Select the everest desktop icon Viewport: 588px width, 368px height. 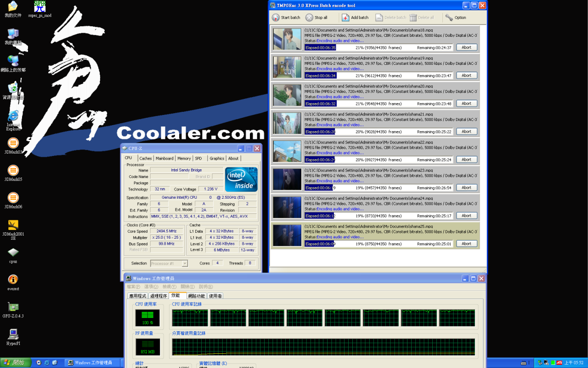tap(13, 282)
